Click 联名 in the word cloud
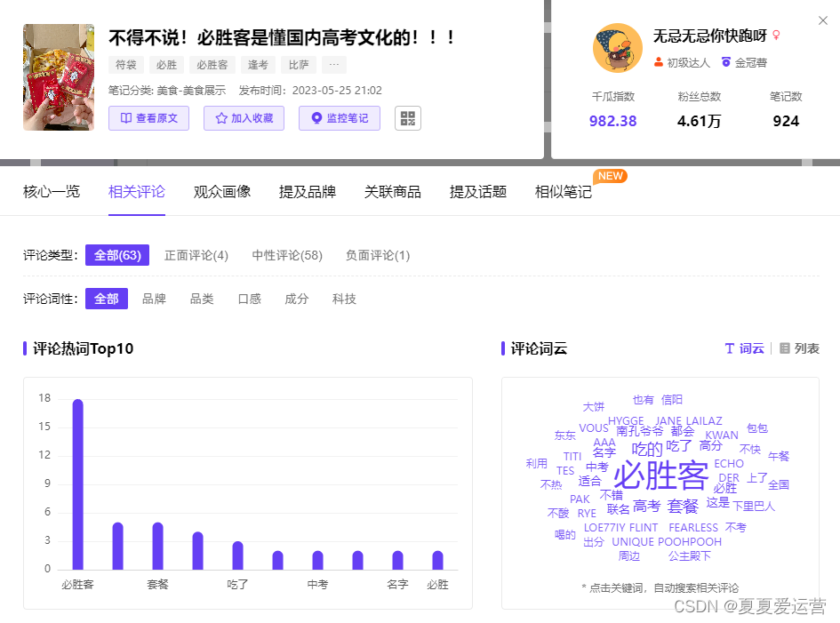 (x=618, y=509)
